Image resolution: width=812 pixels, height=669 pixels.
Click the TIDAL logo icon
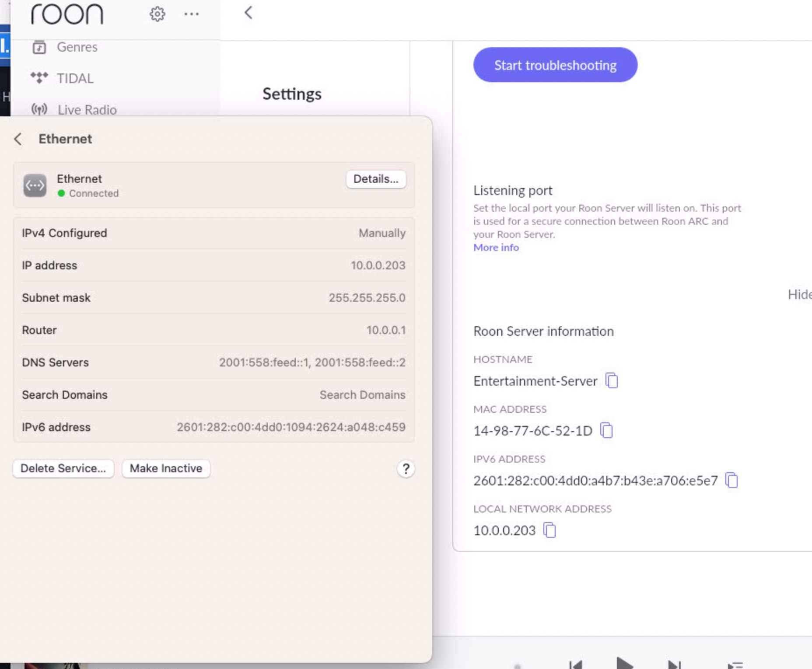click(x=39, y=78)
